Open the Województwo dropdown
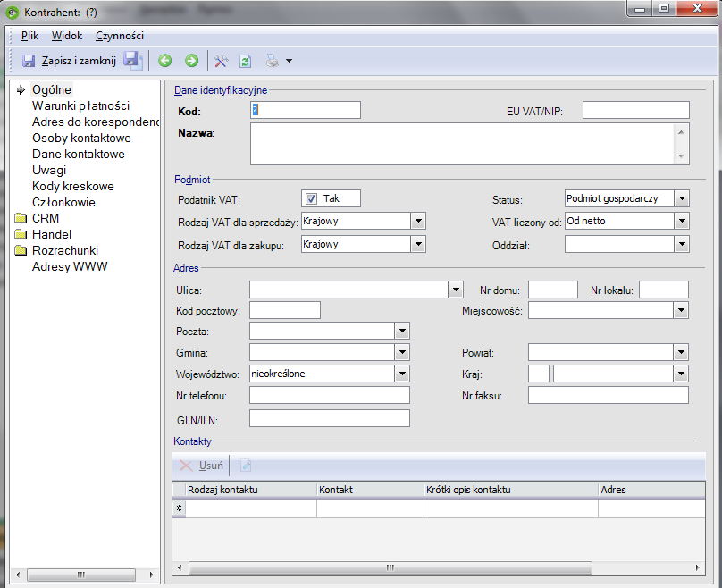722x588 pixels. [402, 374]
